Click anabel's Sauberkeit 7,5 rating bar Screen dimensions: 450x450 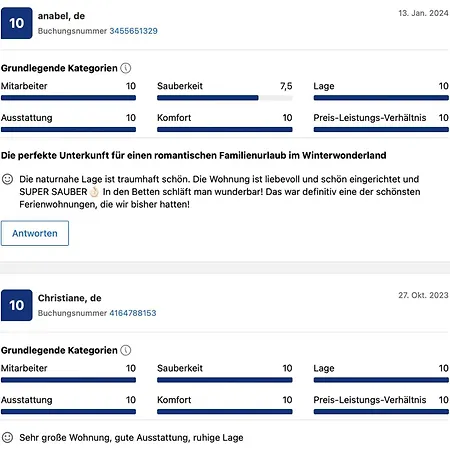click(225, 98)
